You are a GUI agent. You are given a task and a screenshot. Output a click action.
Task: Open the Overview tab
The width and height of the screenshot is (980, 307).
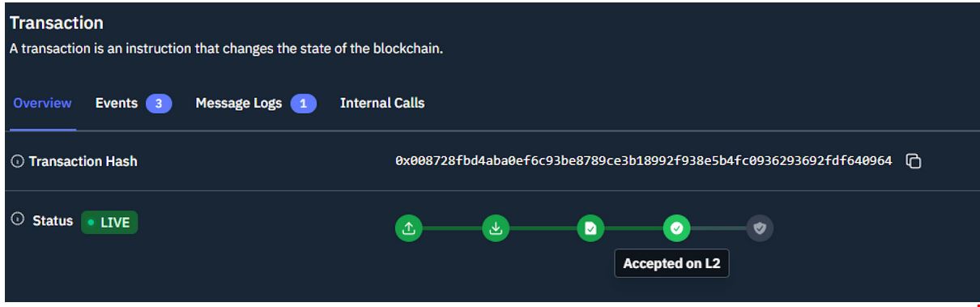pyautogui.click(x=42, y=103)
